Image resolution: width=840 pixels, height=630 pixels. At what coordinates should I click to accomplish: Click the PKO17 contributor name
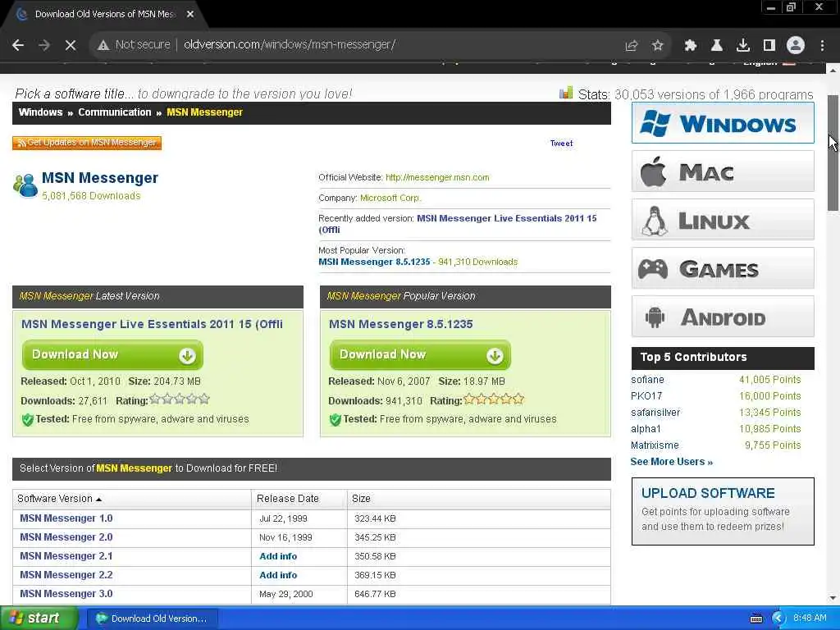(x=646, y=396)
